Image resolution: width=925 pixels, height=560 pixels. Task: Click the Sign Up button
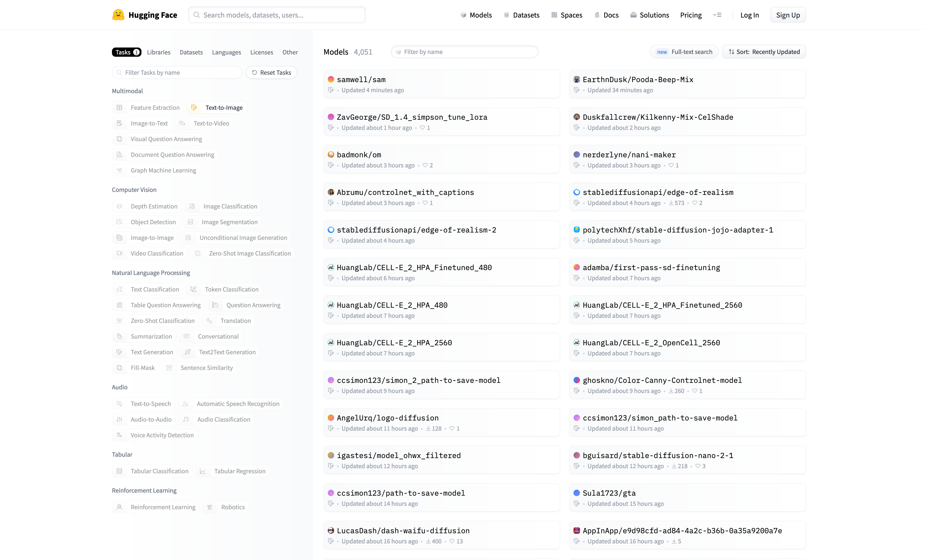(788, 15)
